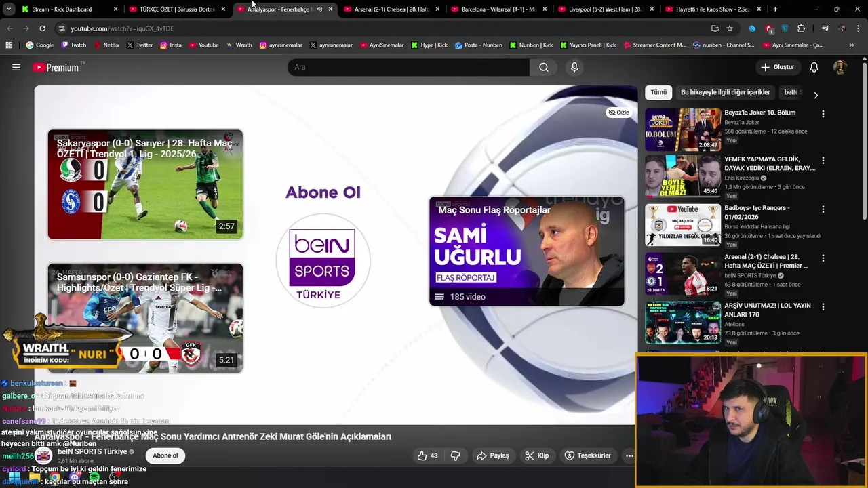Open the beIN SPORTS Türkiye channel name
The height and width of the screenshot is (488, 868).
pyautogui.click(x=92, y=451)
